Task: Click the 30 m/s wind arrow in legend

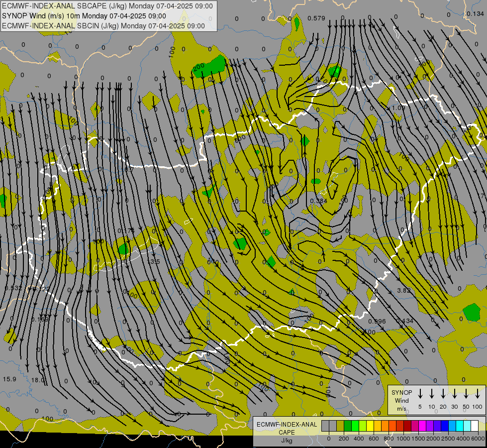Action: pos(454,394)
